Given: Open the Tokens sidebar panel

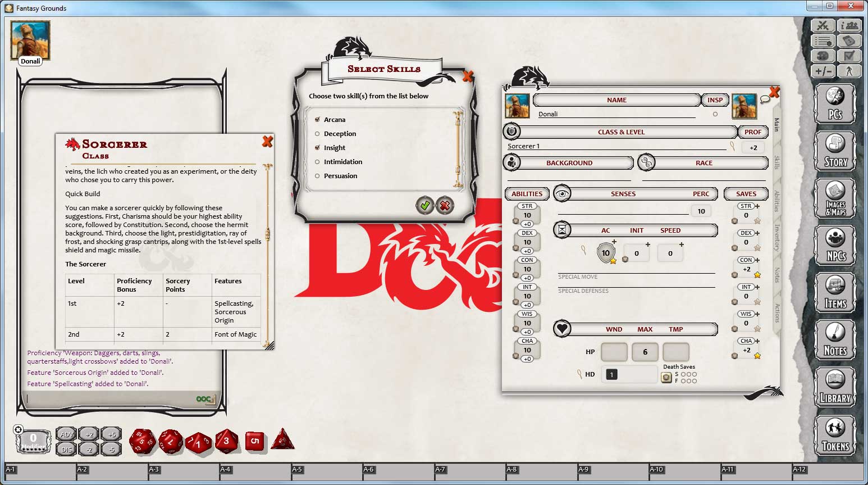Looking at the screenshot, I should [x=835, y=434].
